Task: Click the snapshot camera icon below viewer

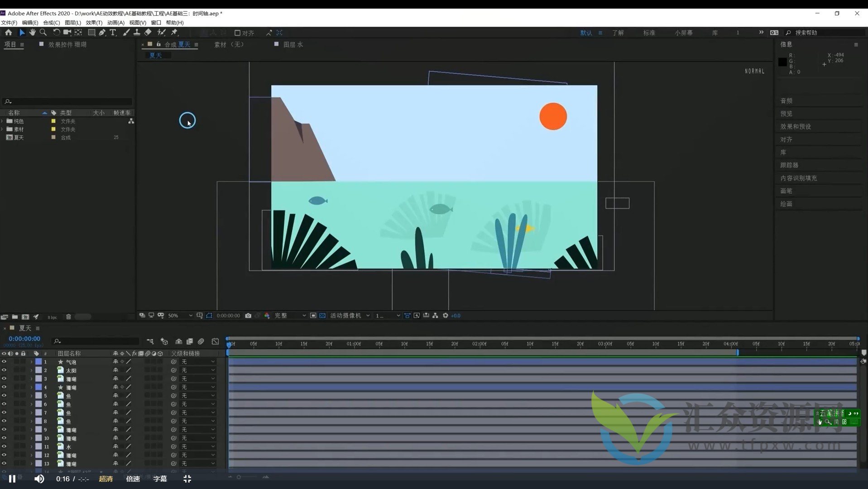Action: click(248, 316)
